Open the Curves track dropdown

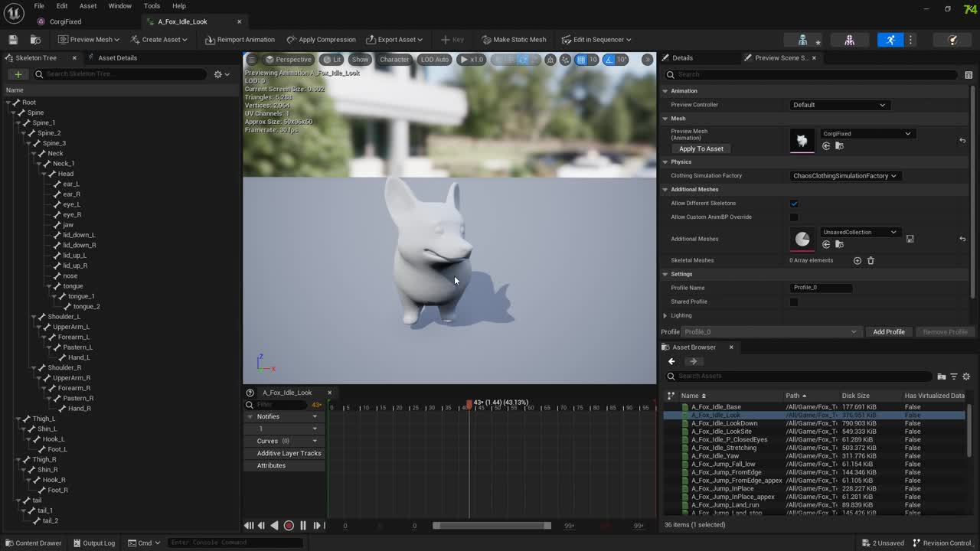[x=315, y=441]
